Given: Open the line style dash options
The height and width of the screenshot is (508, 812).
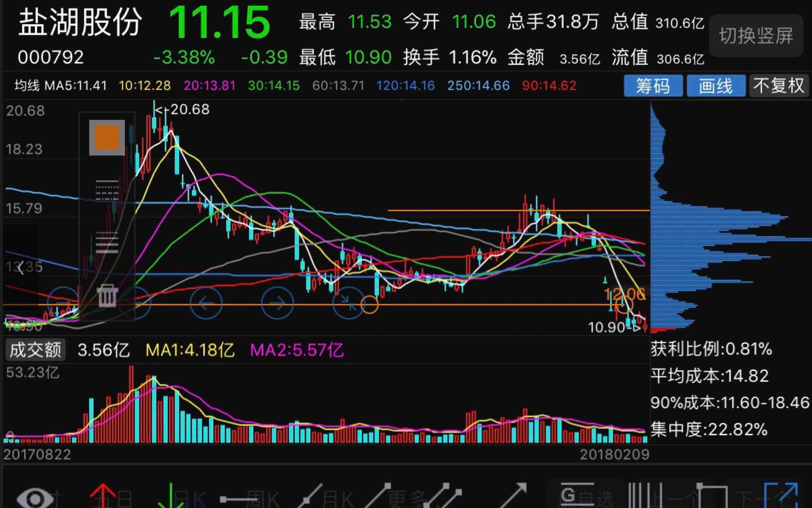Looking at the screenshot, I should pos(107,190).
